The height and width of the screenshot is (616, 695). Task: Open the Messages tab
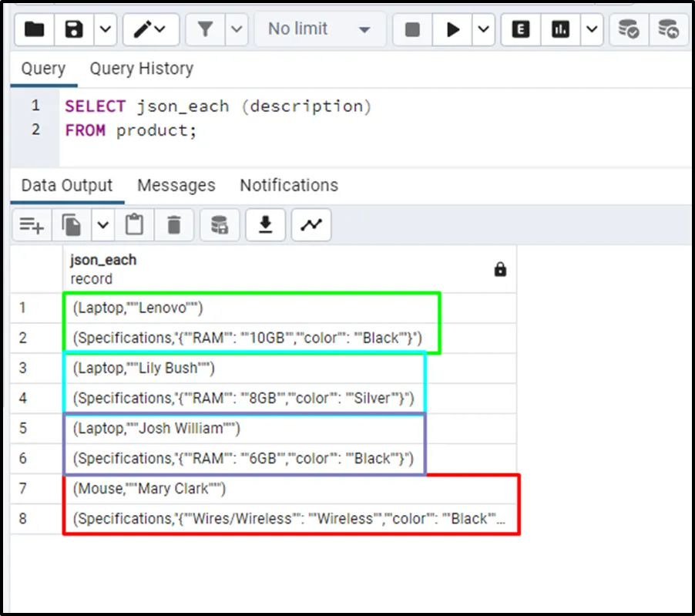176,186
